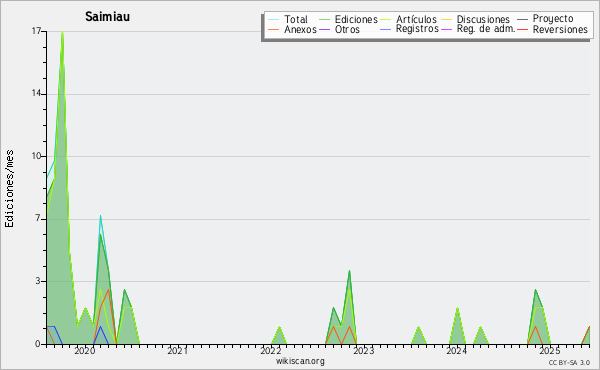Click the 3 y-axis value
This screenshot has height=370, width=600.
point(38,281)
